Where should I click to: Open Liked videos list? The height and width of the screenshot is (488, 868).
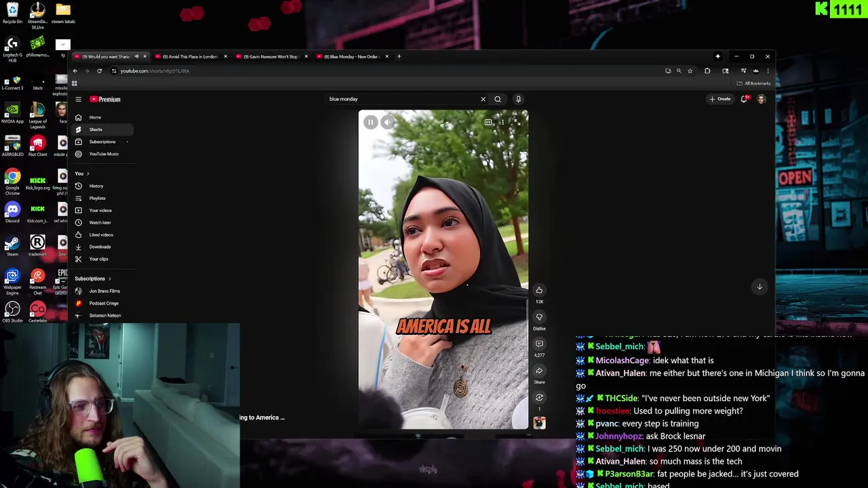pyautogui.click(x=104, y=235)
